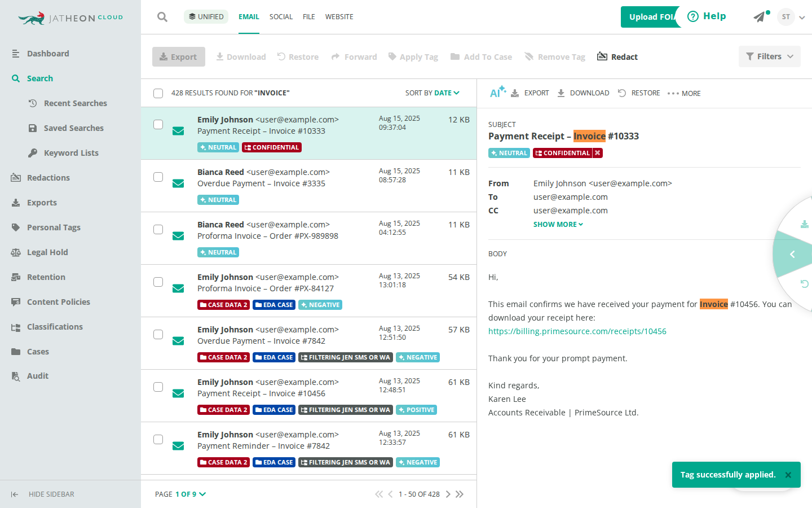Click the download icon on radial menu

[805, 224]
